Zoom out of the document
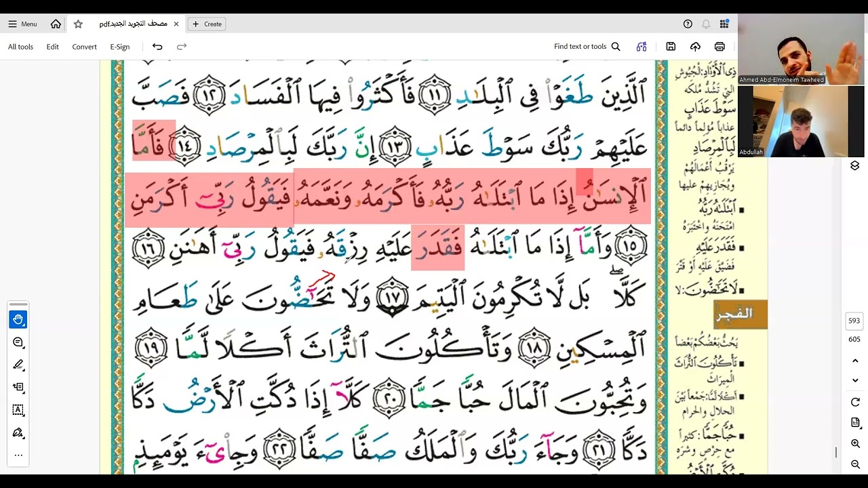Viewport: 868px width, 488px height. [x=855, y=465]
